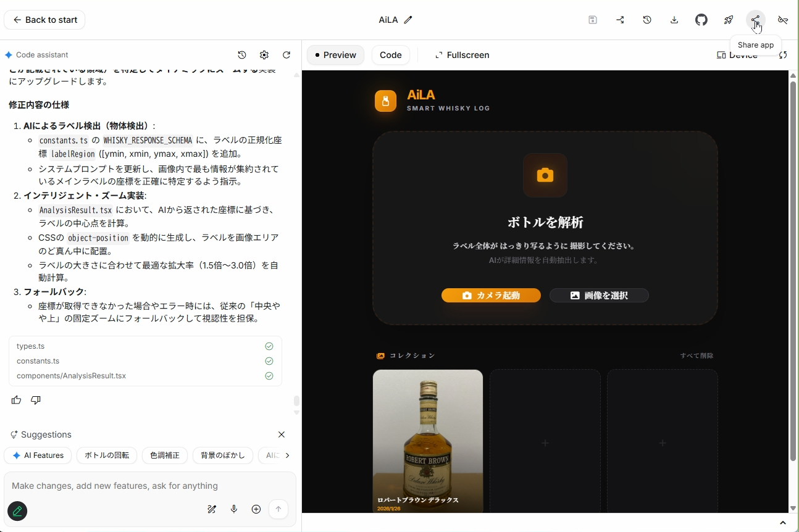Switch to the Code tab

tap(390, 55)
